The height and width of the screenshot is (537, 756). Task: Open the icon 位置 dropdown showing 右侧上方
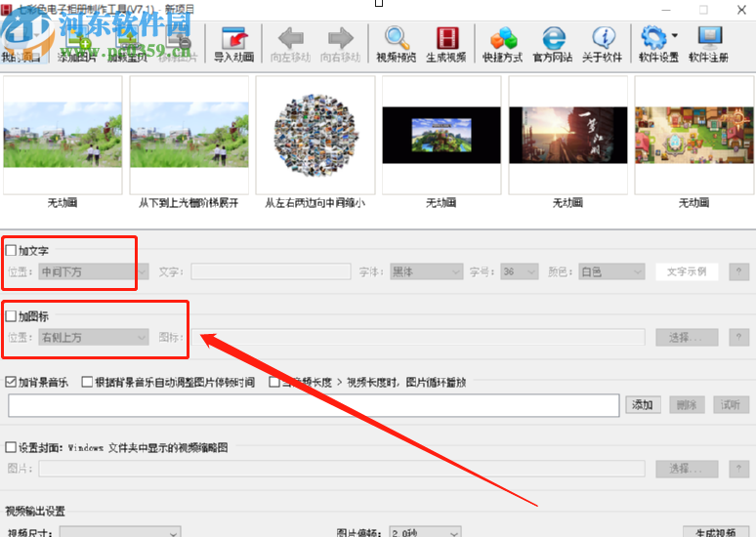(94, 338)
